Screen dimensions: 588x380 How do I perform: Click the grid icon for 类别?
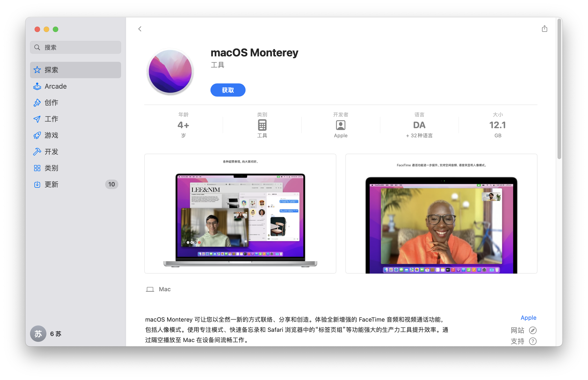coord(37,168)
